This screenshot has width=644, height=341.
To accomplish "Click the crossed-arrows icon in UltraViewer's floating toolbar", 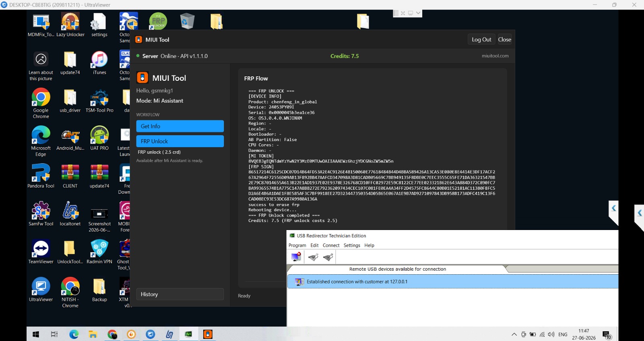I will coord(403,13).
